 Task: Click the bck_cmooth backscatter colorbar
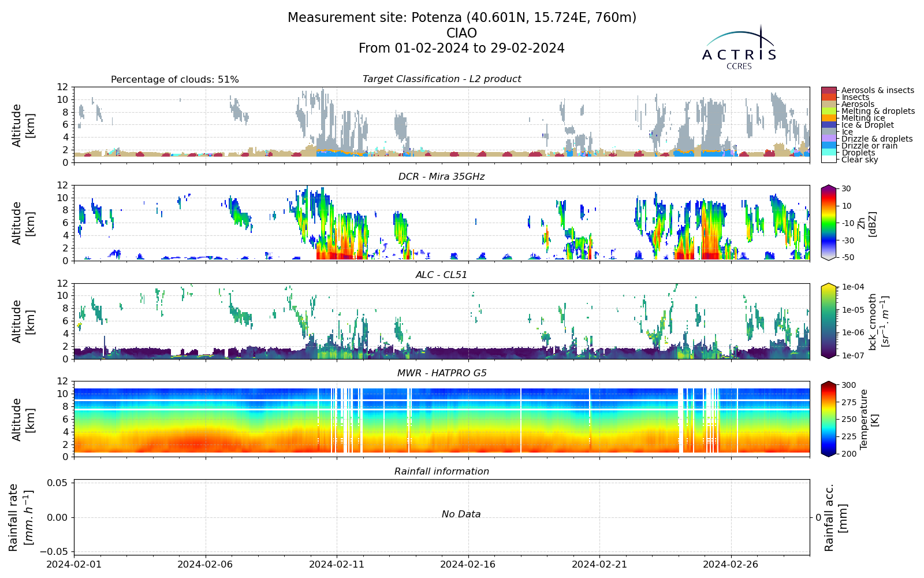pos(828,321)
